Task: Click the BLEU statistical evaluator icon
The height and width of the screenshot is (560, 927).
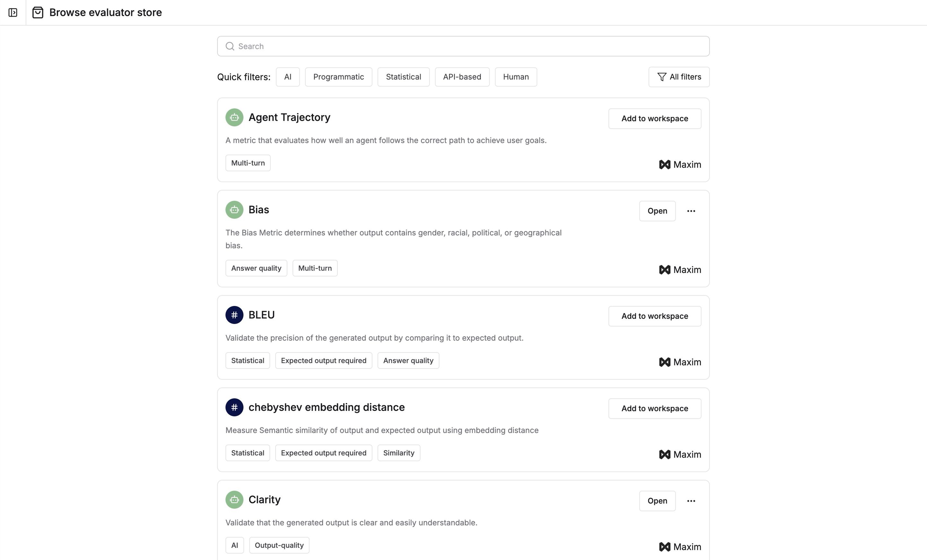Action: coord(234,315)
